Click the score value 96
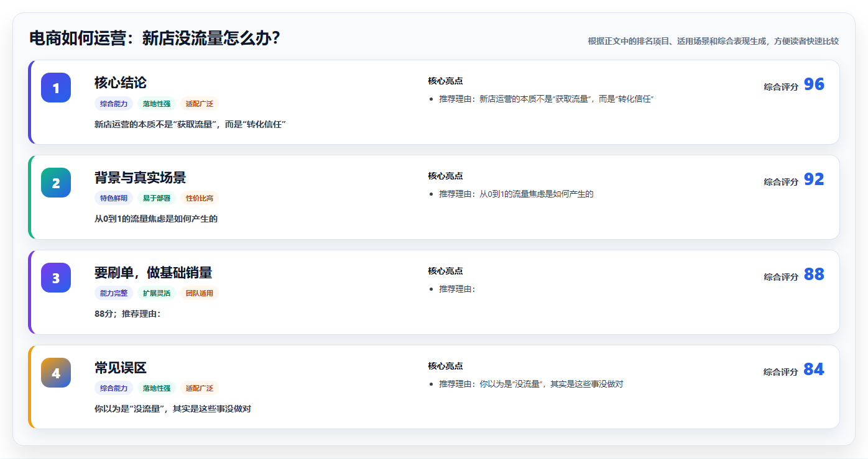868x459 pixels. pos(814,84)
